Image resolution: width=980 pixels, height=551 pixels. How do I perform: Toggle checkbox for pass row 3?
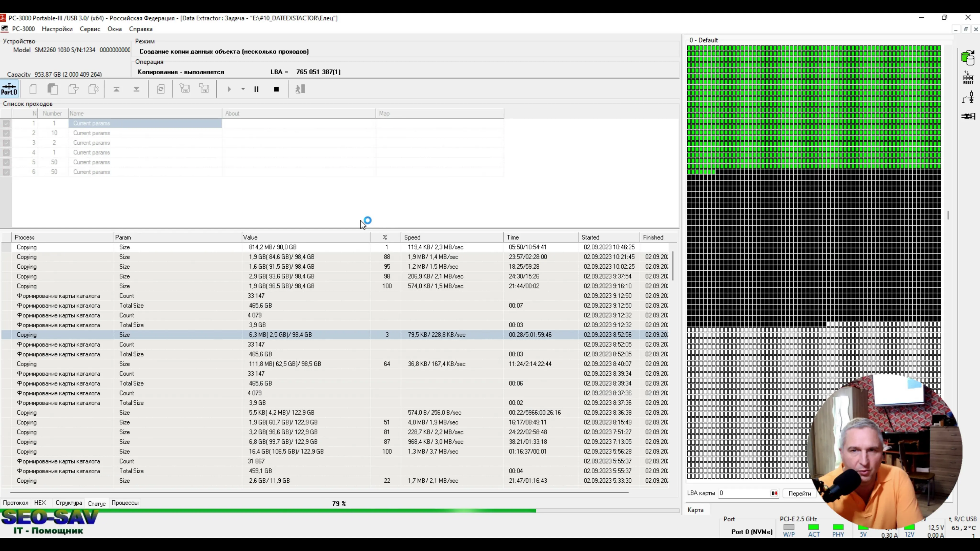[x=6, y=143]
